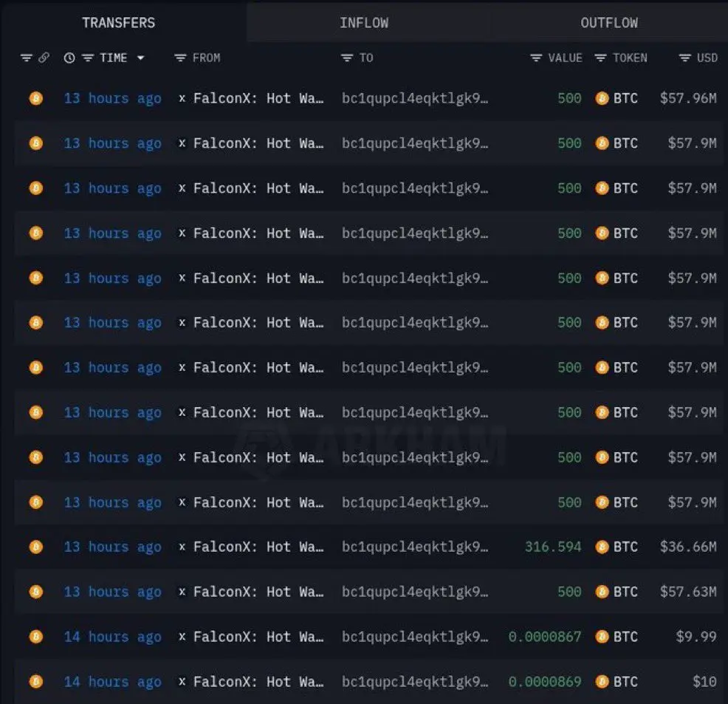This screenshot has width=728, height=704.
Task: Click the BTC token icon on the $57.63M row
Action: pyautogui.click(x=602, y=592)
